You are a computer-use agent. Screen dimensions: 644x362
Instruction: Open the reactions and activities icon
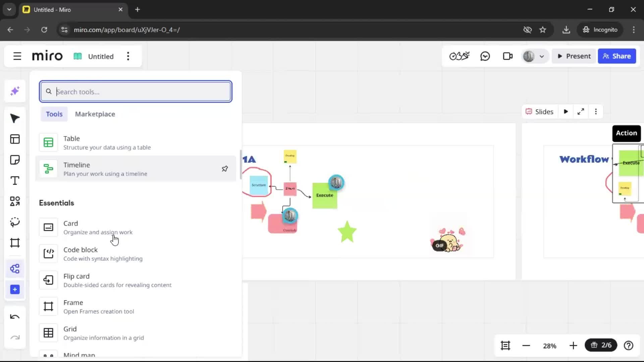click(459, 56)
